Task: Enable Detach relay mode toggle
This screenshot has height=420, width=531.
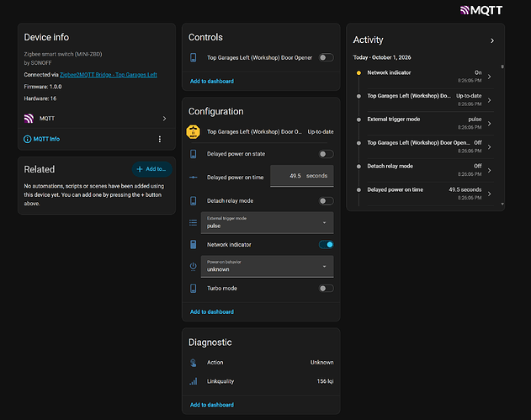Action: click(327, 201)
